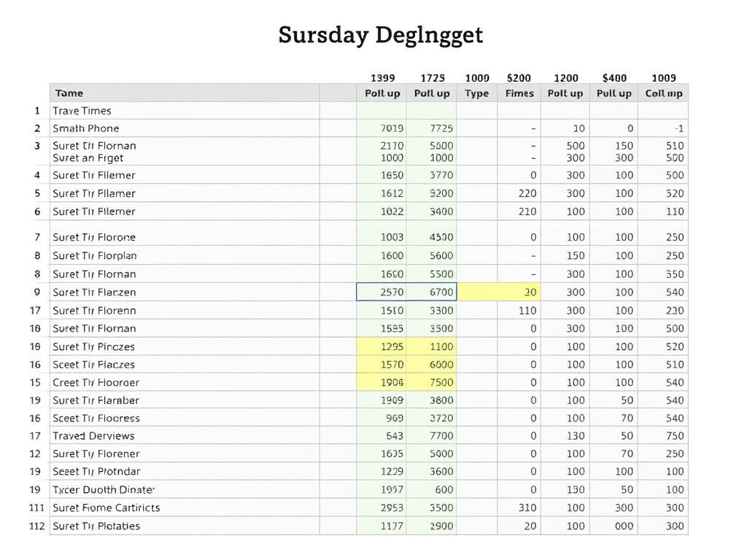Click the $200 Fimes column header

pyautogui.click(x=519, y=93)
